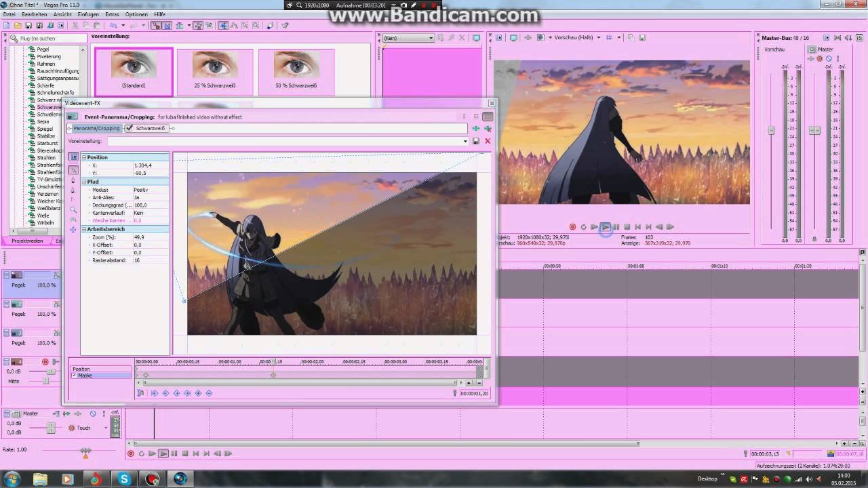Viewport: 868px width, 488px height.
Task: Open the Ansicht menu
Action: pyautogui.click(x=62, y=14)
